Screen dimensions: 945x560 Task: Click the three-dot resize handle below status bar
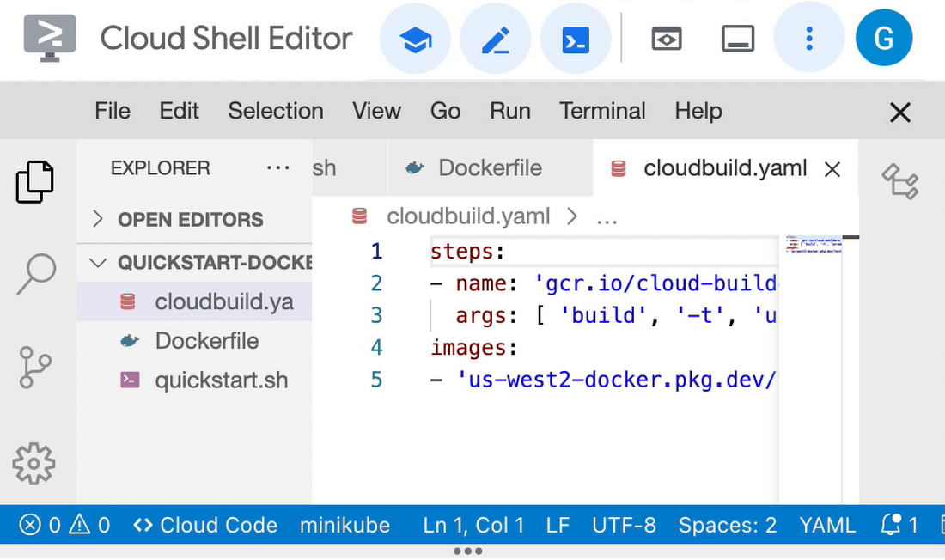[x=467, y=551]
